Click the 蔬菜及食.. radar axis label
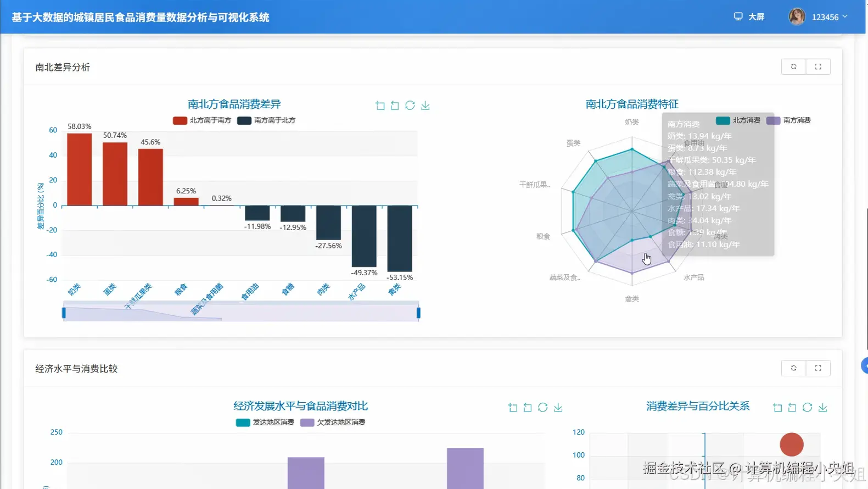Screen dimensions: 868x489 [565, 277]
